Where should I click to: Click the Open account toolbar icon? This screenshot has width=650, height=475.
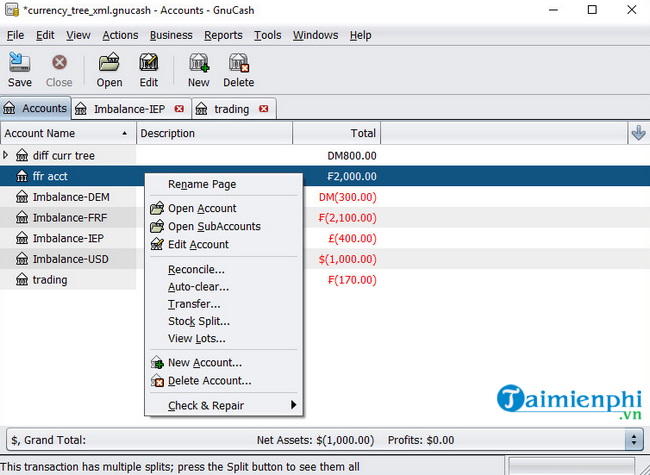coord(109,63)
